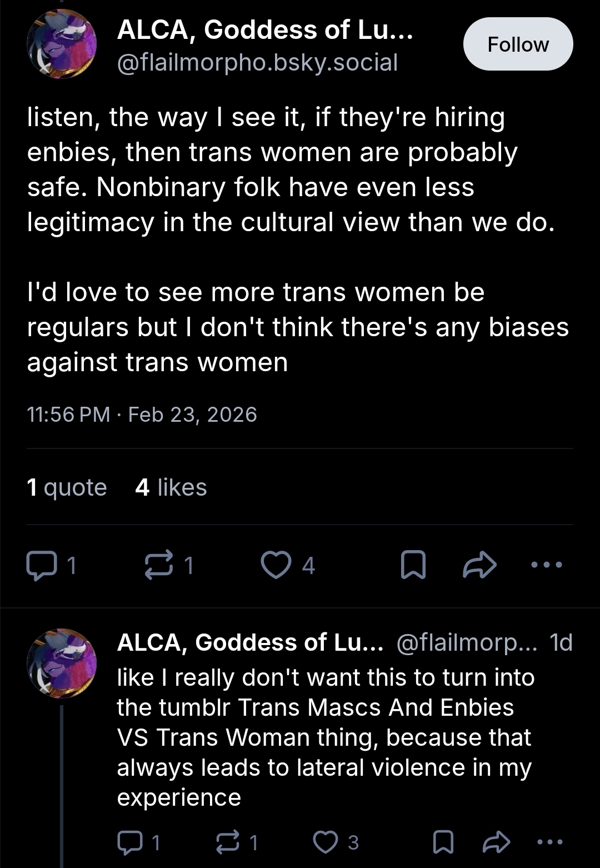Share the main post
This screenshot has height=868, width=600.
479,565
